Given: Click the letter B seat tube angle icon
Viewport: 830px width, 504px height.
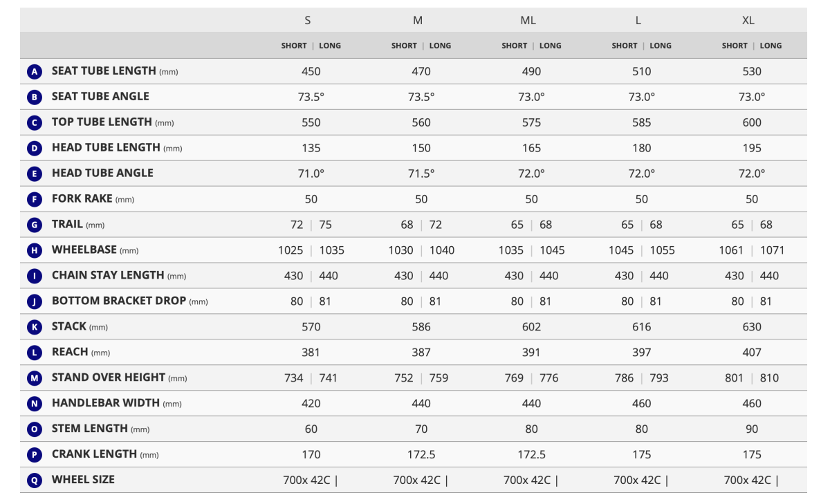Looking at the screenshot, I should tap(35, 97).
